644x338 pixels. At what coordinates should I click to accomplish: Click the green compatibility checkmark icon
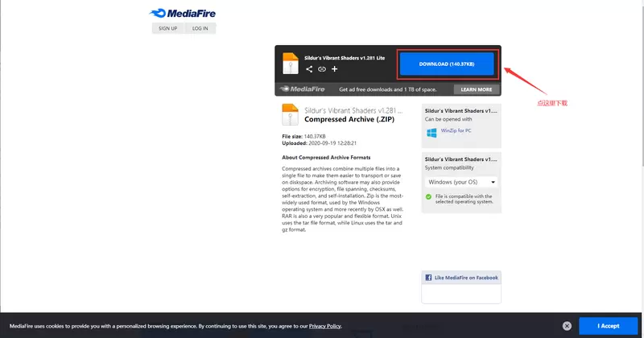click(x=428, y=196)
